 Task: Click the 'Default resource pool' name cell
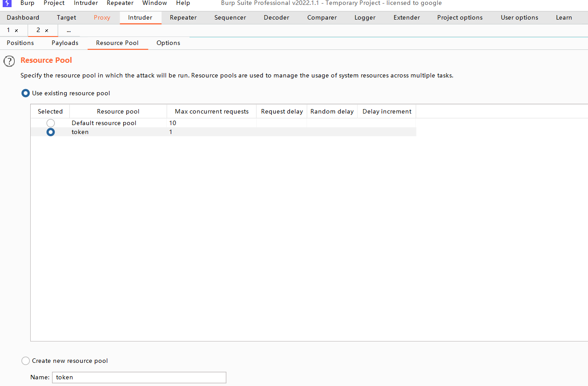[x=118, y=123]
